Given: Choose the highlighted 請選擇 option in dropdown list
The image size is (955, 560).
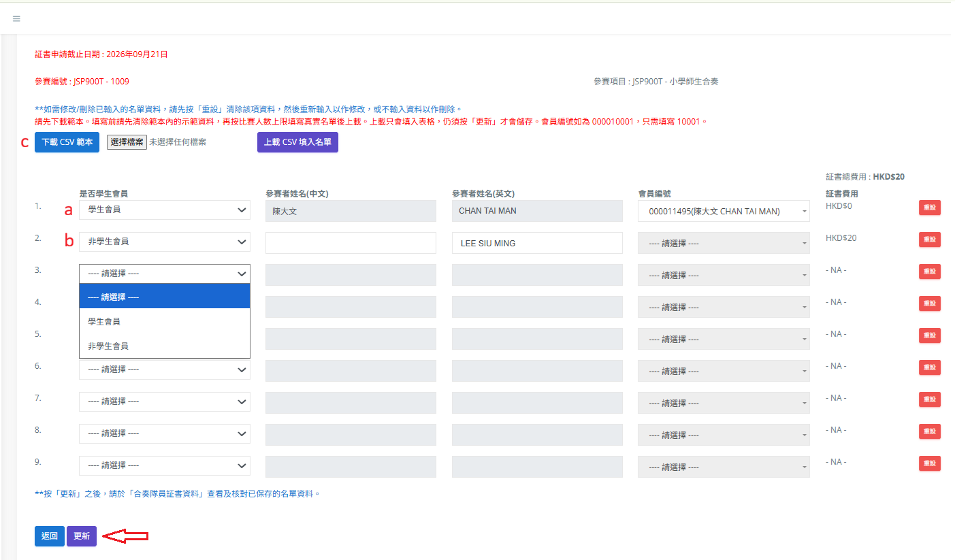Looking at the screenshot, I should [165, 297].
